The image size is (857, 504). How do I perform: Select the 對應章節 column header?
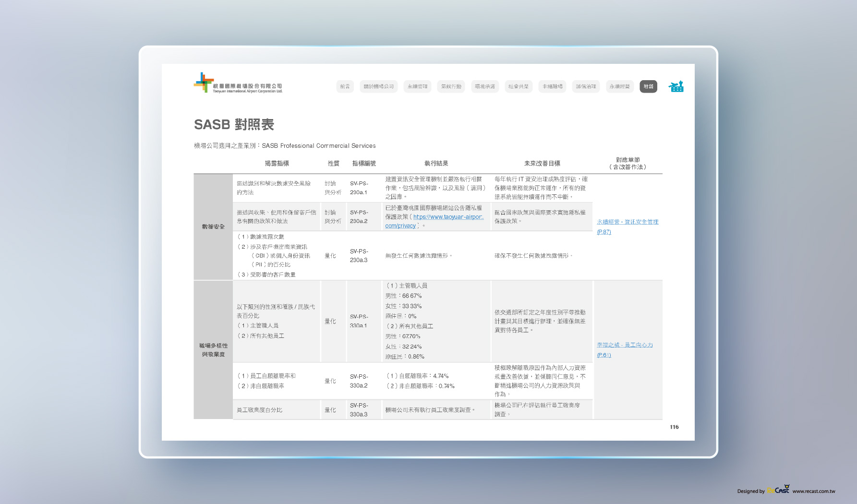[628, 163]
